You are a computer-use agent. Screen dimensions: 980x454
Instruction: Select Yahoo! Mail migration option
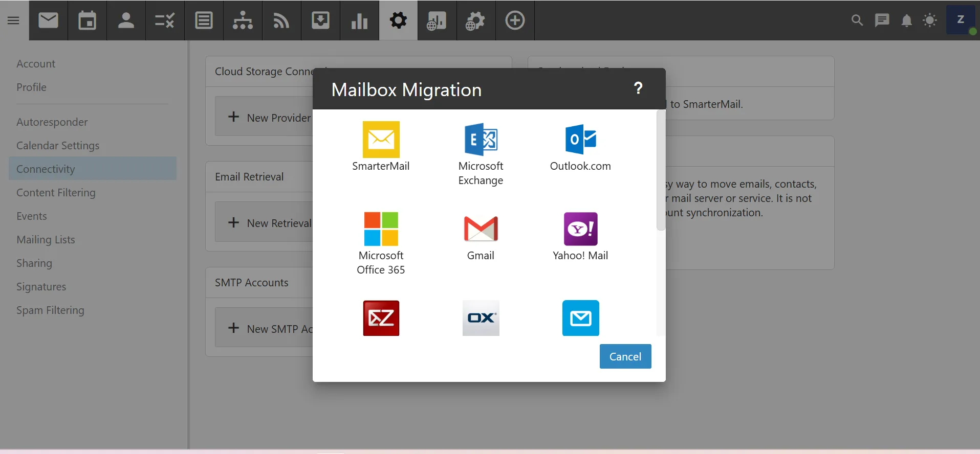click(580, 236)
